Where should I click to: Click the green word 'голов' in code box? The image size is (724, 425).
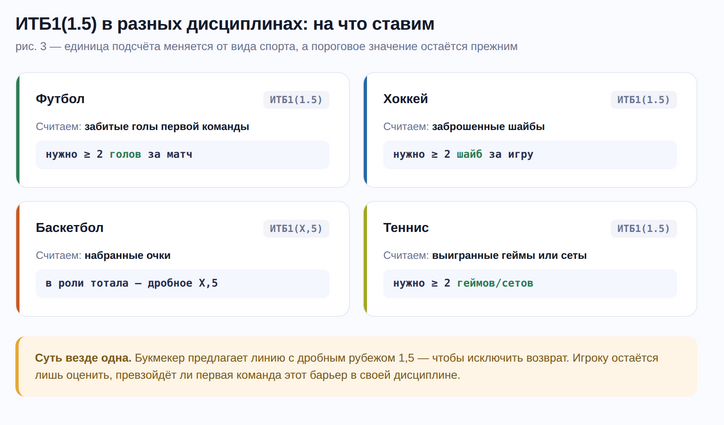125,155
